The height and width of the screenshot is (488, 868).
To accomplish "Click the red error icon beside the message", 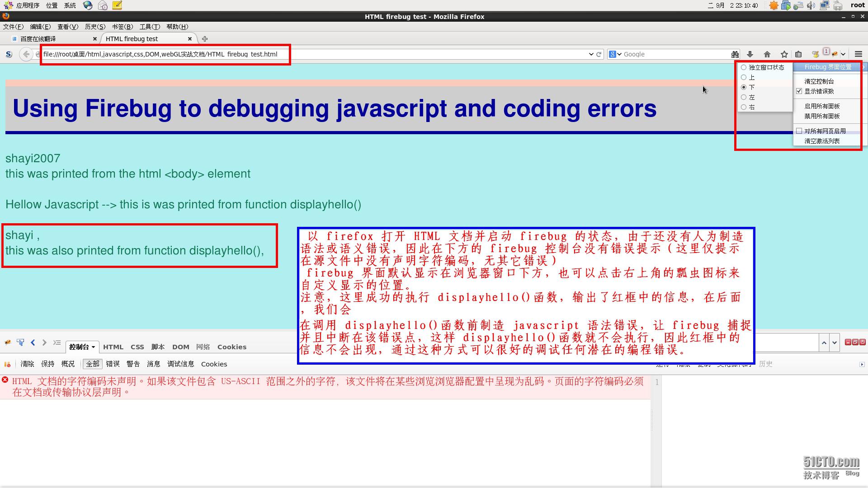I will tap(5, 380).
